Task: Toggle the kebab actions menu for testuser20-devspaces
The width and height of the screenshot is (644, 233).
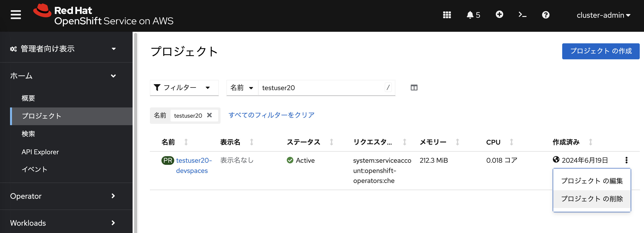Action: point(626,160)
